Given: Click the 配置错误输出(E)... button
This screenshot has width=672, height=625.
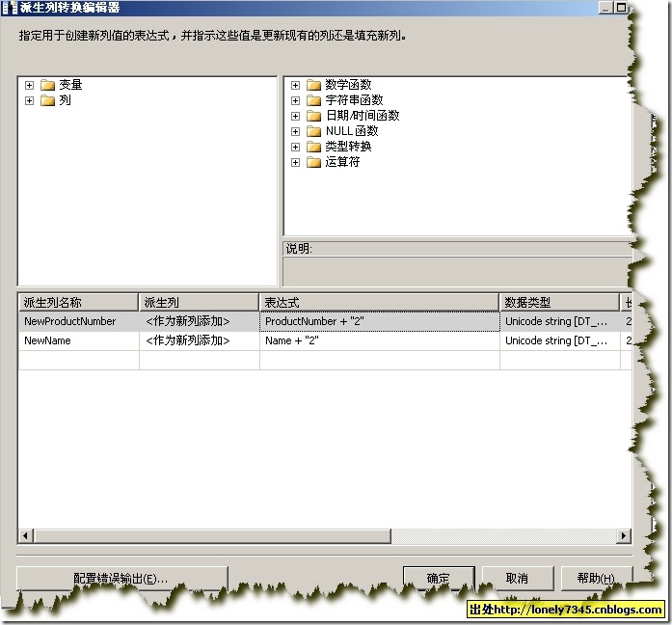Looking at the screenshot, I should pyautogui.click(x=122, y=579).
